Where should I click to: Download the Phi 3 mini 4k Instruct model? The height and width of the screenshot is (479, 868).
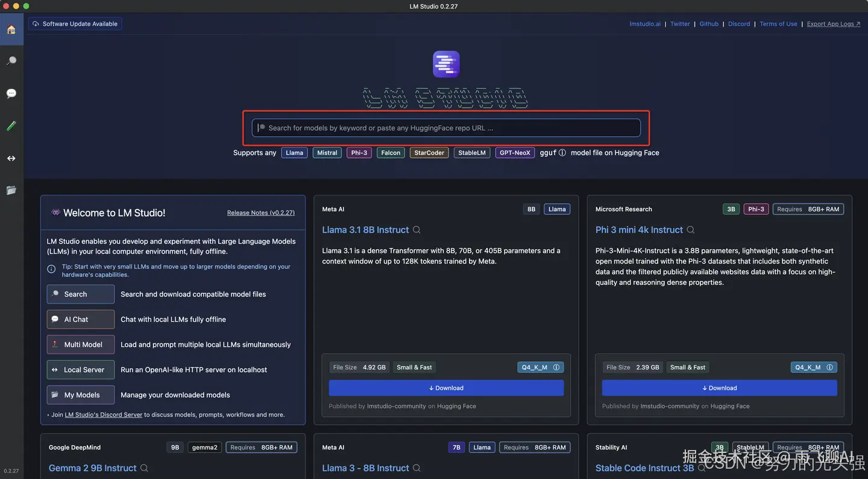coord(720,388)
